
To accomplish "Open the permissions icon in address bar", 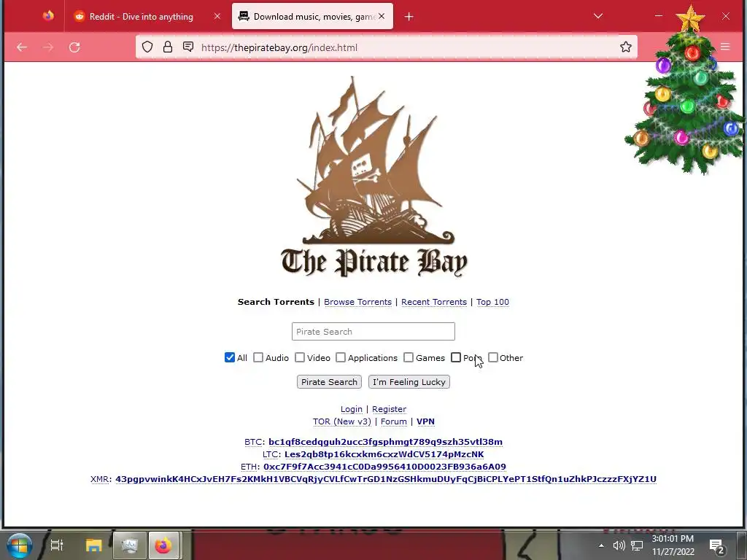I will [x=188, y=47].
